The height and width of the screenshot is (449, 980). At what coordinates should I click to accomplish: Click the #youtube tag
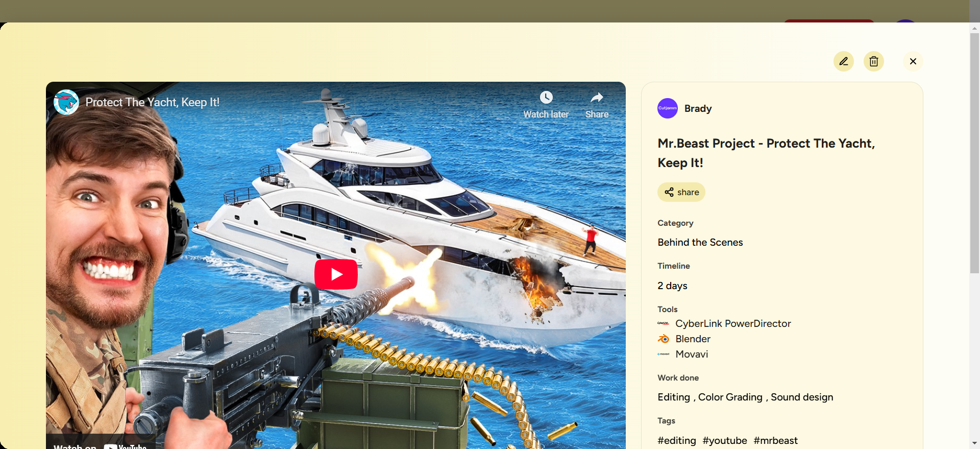pyautogui.click(x=725, y=440)
